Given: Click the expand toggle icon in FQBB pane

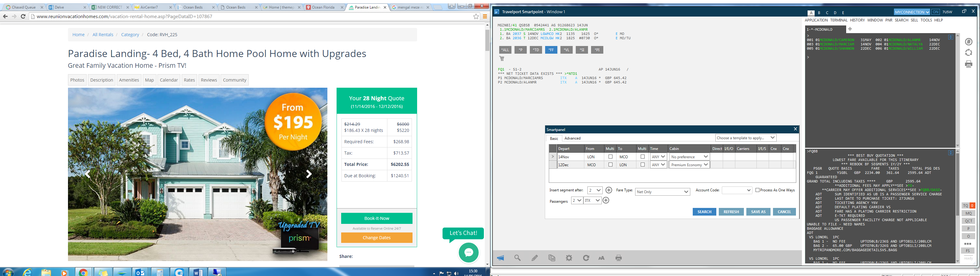Looking at the screenshot, I should (x=951, y=153).
